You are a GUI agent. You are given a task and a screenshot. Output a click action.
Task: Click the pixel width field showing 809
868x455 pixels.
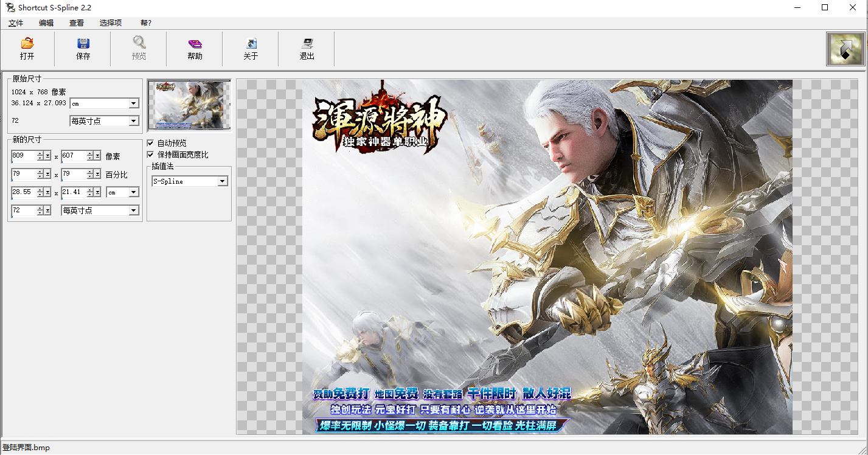click(24, 156)
